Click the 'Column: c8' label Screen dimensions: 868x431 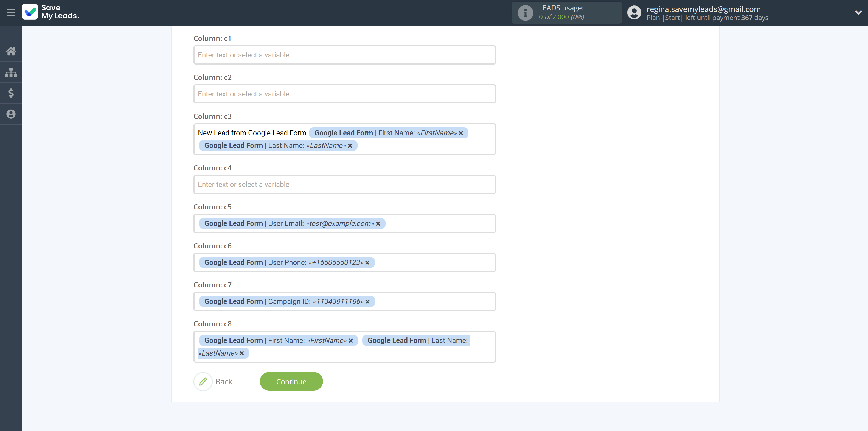tap(212, 323)
